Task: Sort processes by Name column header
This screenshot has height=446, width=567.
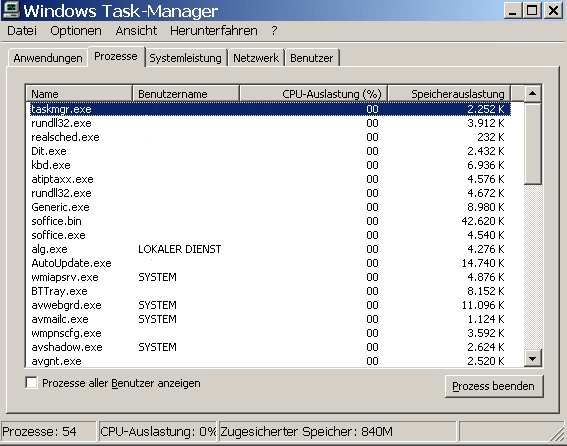Action: click(x=79, y=94)
